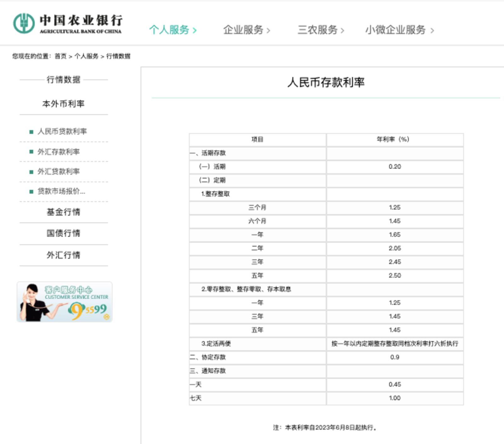
Task: Expand the 小微企业服务 navigation menu
Action: [396, 30]
